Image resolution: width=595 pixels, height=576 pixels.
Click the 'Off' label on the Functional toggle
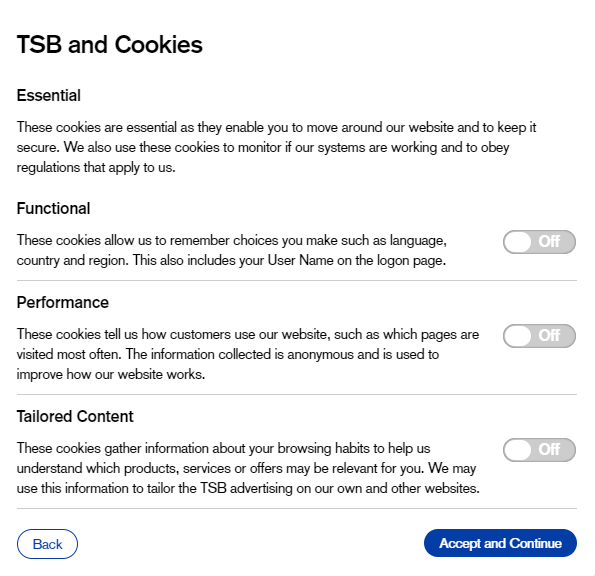click(x=549, y=241)
